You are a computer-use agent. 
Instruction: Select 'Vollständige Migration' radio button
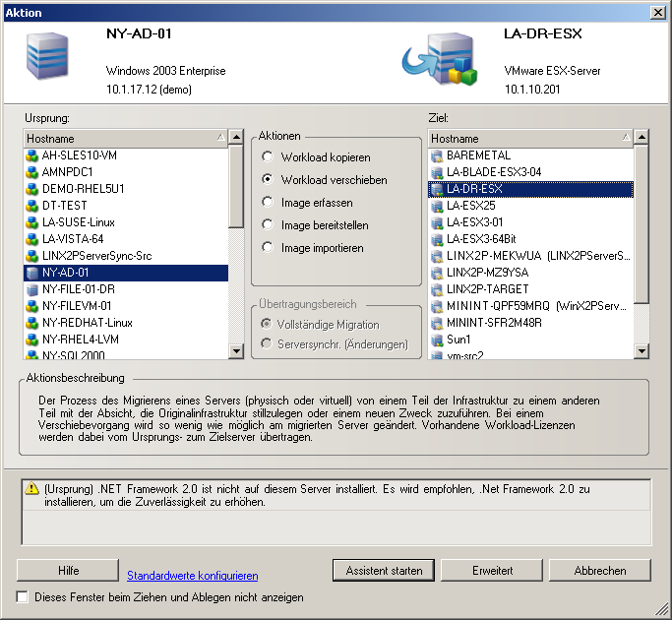(267, 324)
